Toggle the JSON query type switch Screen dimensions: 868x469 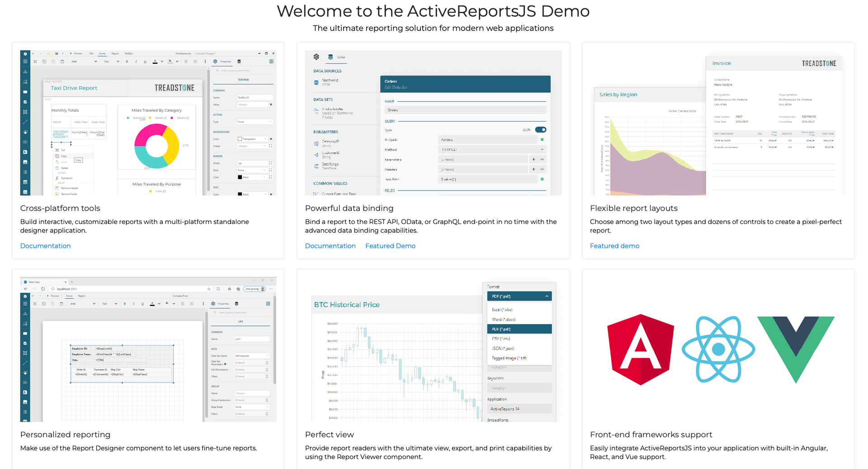(x=540, y=130)
